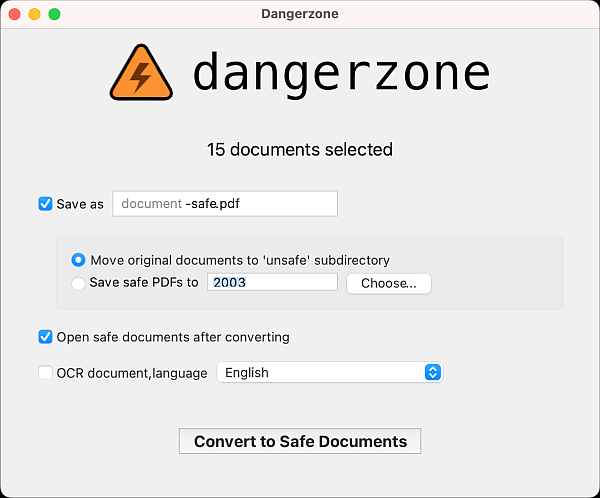Screen dimensions: 600x498
Task: Start Convert to Safe Documents
Action: [300, 441]
